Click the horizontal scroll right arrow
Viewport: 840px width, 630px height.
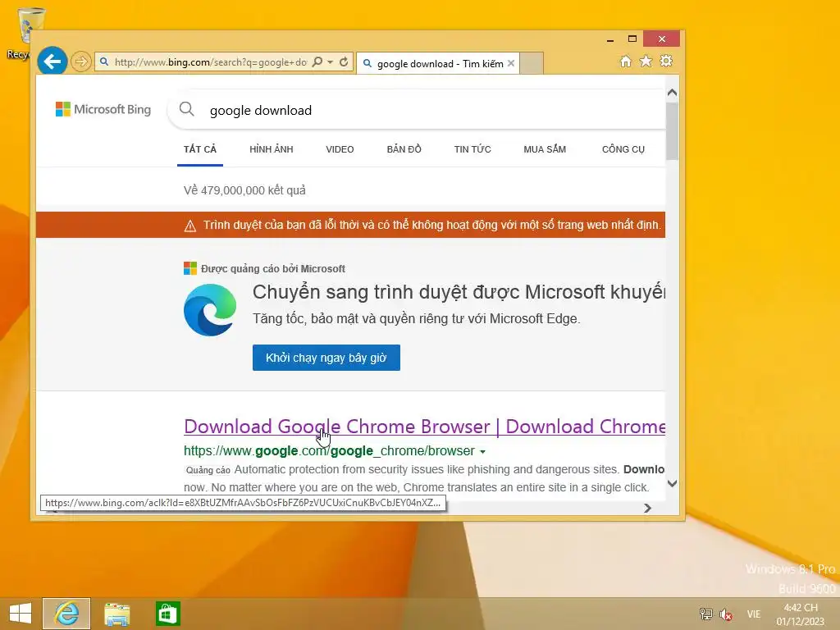click(x=648, y=508)
